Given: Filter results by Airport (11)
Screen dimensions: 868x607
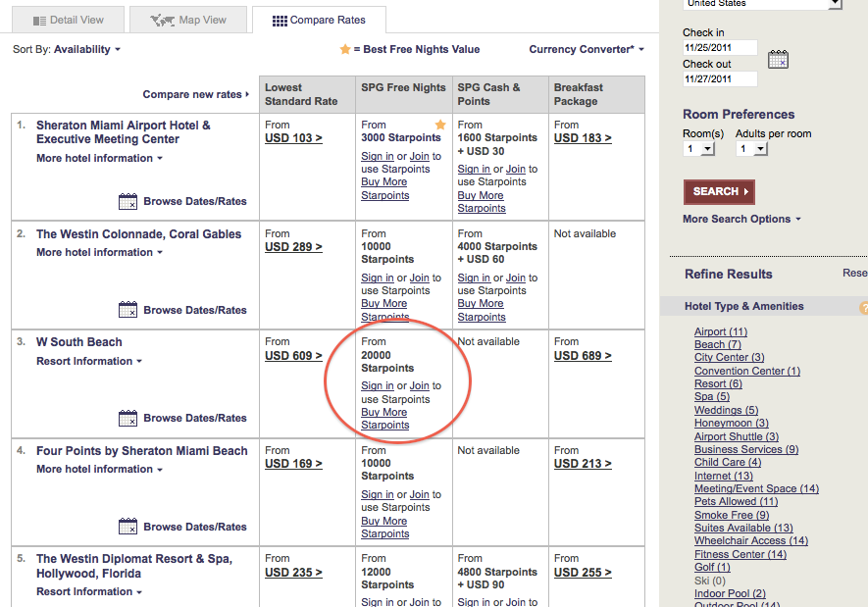Looking at the screenshot, I should [x=721, y=331].
